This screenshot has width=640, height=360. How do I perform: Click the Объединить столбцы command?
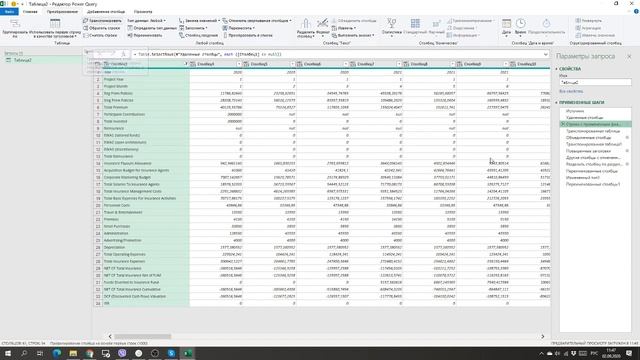tap(354, 20)
